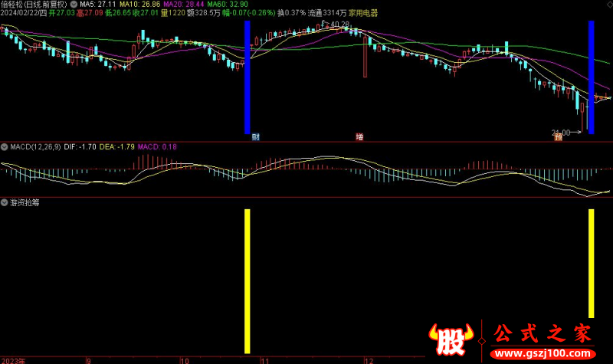
Task: Click month 11 on the time axis
Action: (264, 359)
